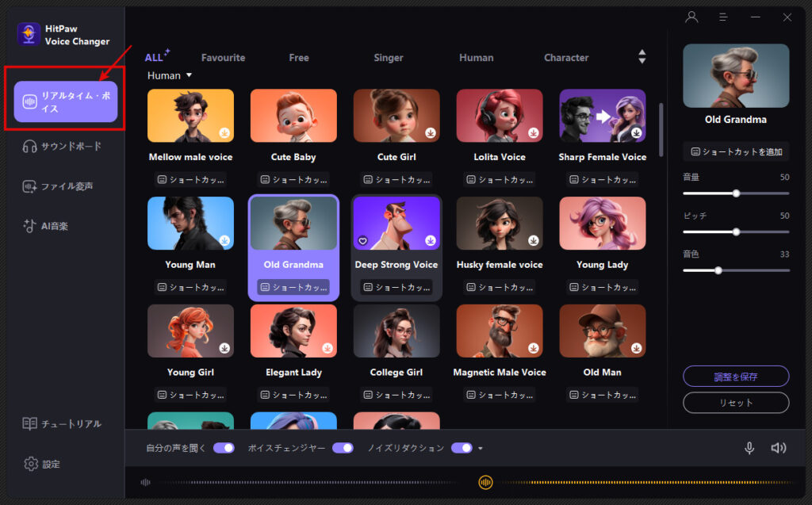Click the ピッチ slider handle

736,231
